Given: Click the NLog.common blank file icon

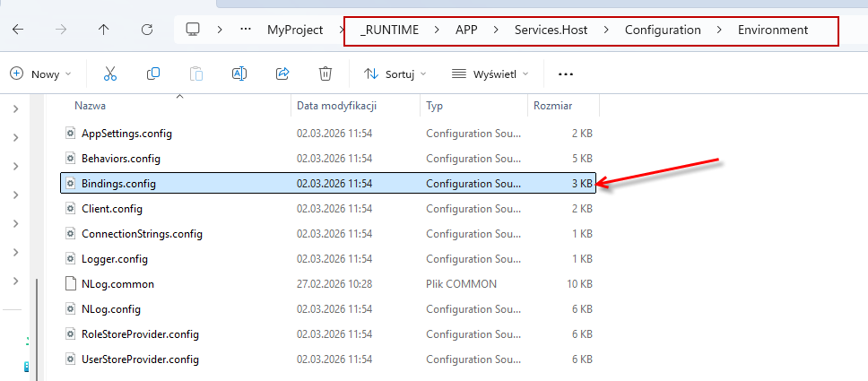Looking at the screenshot, I should (70, 284).
